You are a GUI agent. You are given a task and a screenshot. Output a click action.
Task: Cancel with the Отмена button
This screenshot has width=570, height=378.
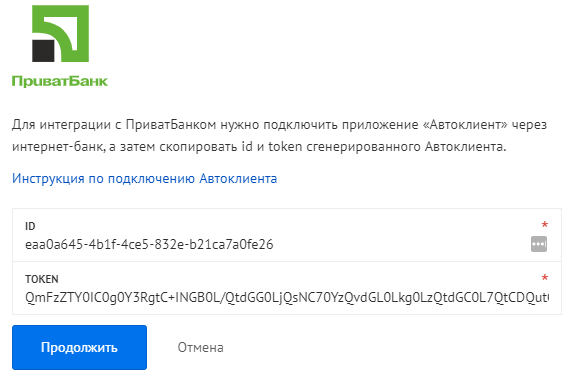point(200,347)
